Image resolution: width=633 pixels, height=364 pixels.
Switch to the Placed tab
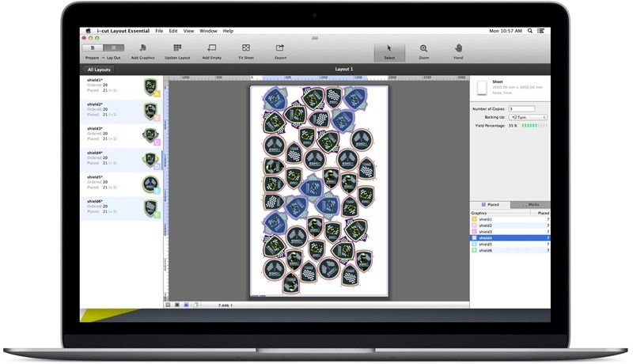pyautogui.click(x=490, y=205)
